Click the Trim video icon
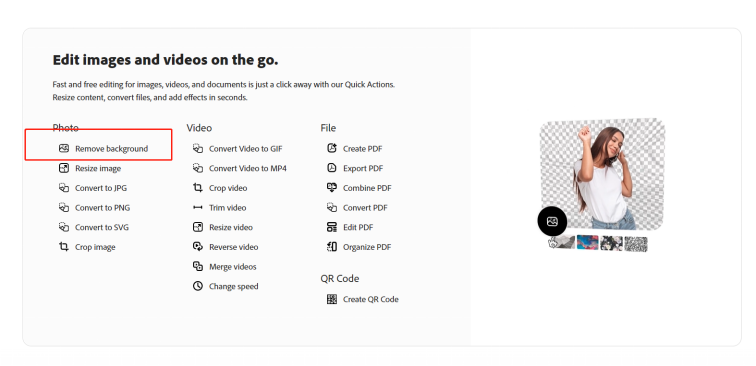Viewport: 756px width, 366px height. (198, 207)
